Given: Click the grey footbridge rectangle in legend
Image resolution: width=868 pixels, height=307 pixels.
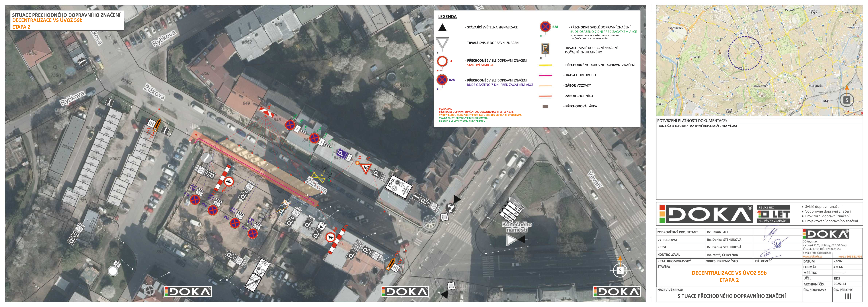Looking at the screenshot, I should coord(545,106).
